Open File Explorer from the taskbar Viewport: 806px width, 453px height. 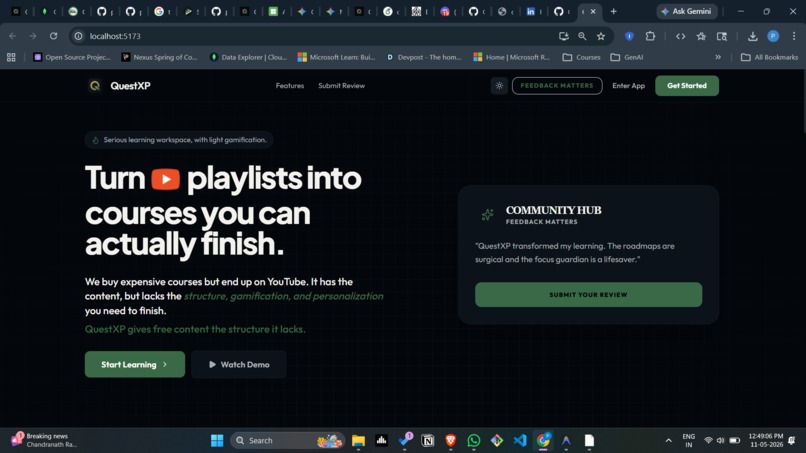[358, 441]
